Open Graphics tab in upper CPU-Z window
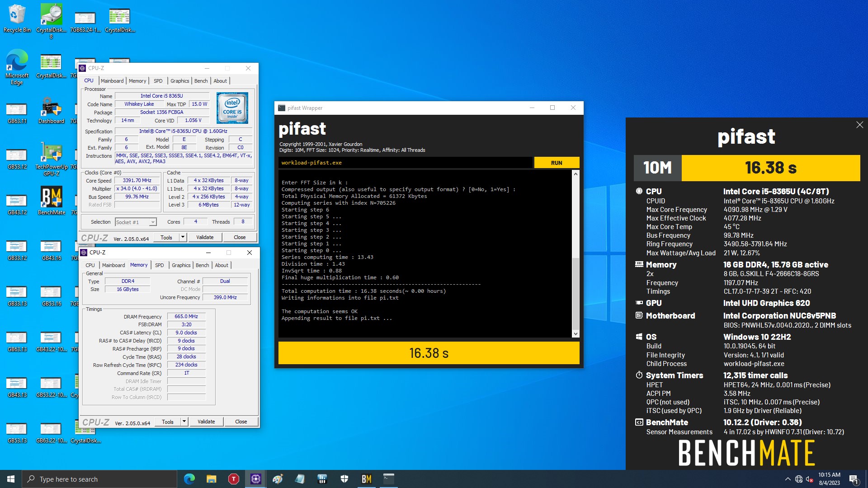The image size is (868, 488). coord(180,81)
